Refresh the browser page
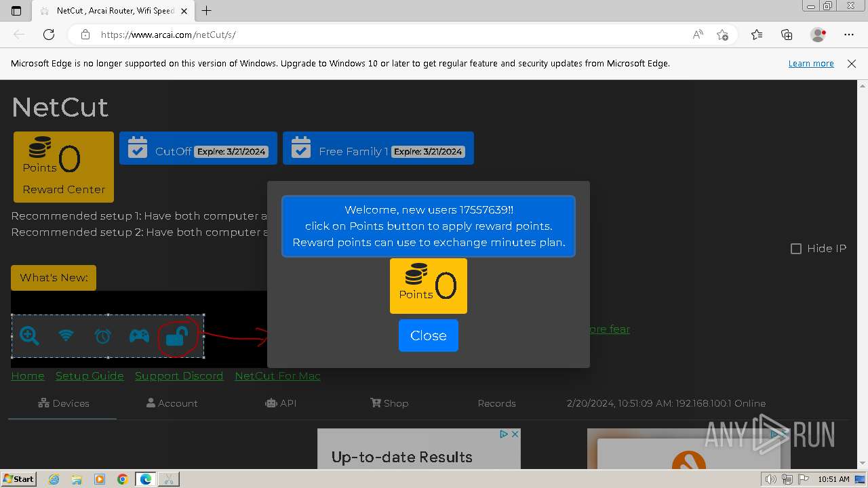Screen dimensions: 868x488 point(49,35)
